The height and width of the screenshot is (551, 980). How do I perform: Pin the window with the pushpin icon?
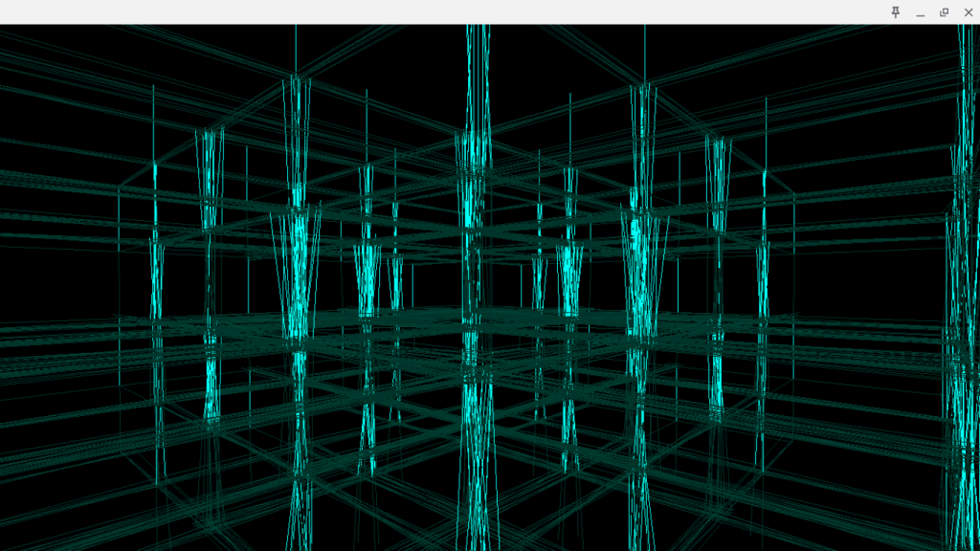[896, 12]
